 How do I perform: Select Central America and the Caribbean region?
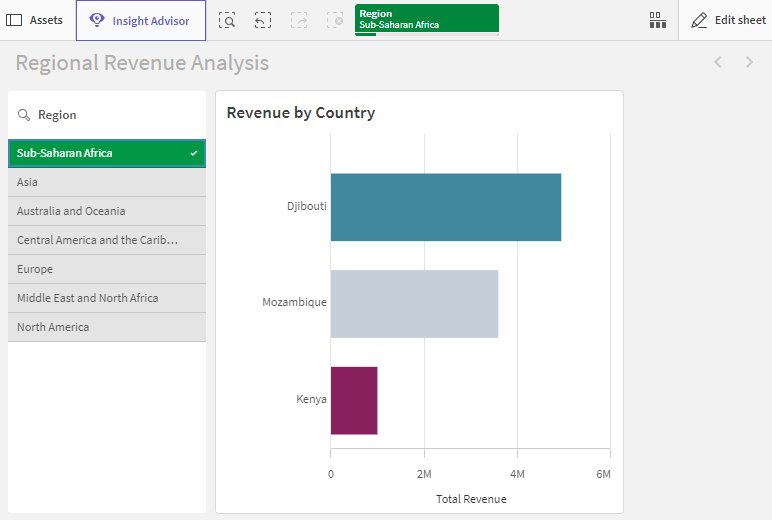[107, 240]
